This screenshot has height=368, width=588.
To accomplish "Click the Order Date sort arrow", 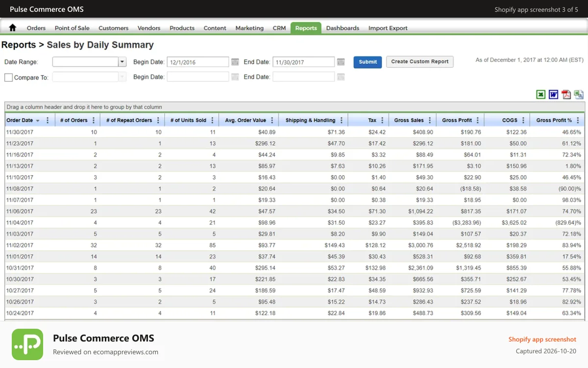I will point(38,121).
